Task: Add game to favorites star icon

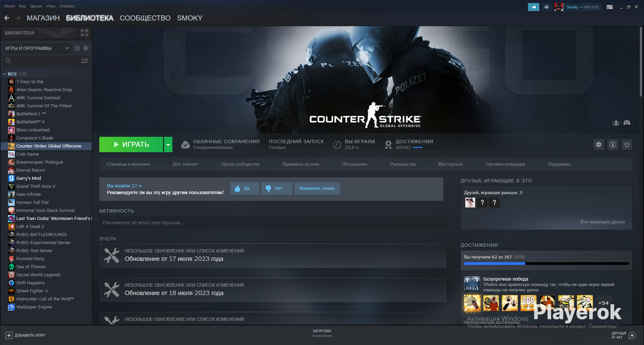Action: (627, 145)
